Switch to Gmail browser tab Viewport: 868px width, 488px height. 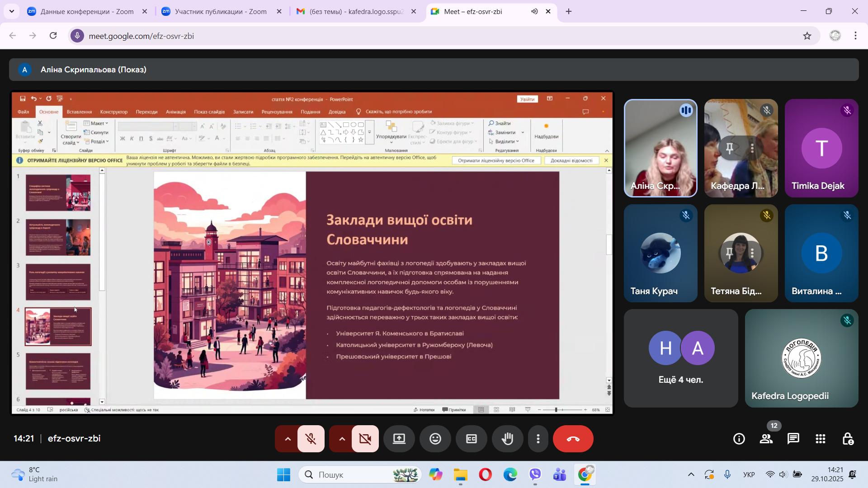(x=355, y=12)
